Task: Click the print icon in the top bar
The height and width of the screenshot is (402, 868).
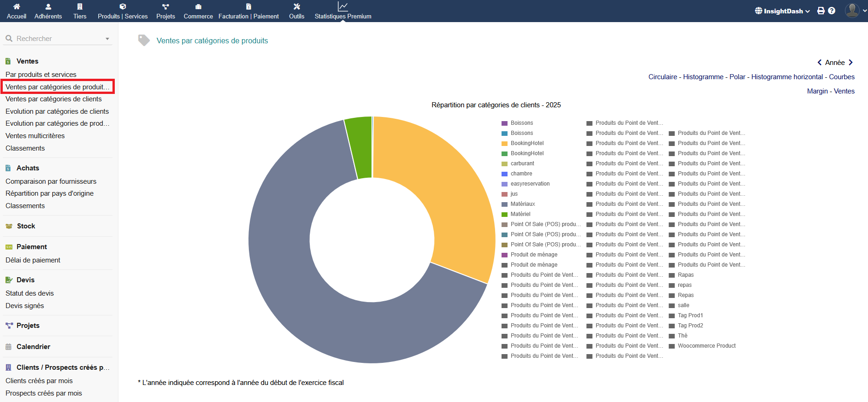Action: [x=821, y=11]
